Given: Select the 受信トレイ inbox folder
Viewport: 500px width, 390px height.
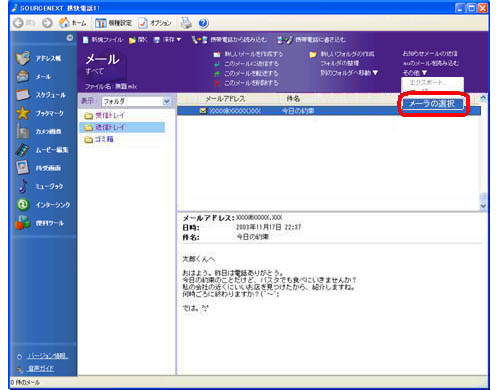Looking at the screenshot, I should 104,115.
